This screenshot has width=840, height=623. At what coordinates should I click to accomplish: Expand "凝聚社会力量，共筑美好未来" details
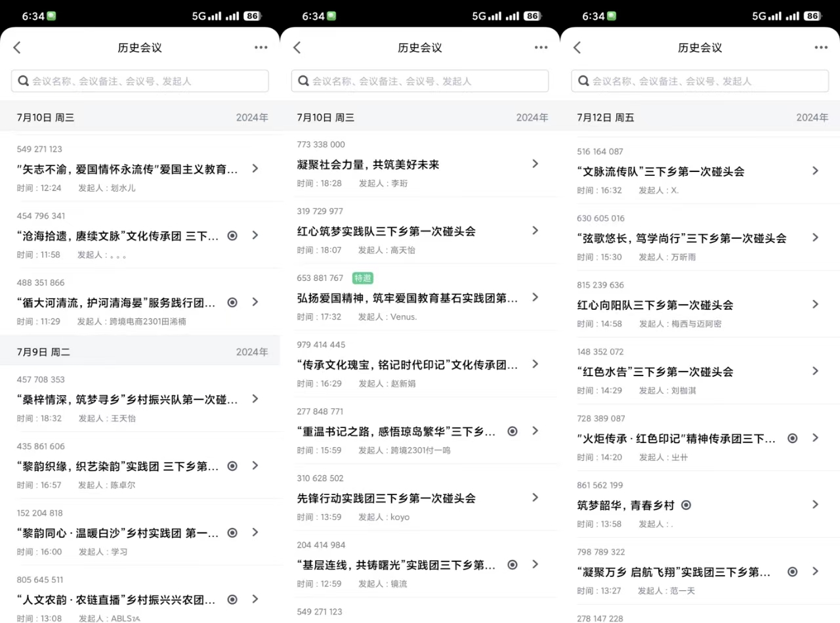pyautogui.click(x=535, y=164)
